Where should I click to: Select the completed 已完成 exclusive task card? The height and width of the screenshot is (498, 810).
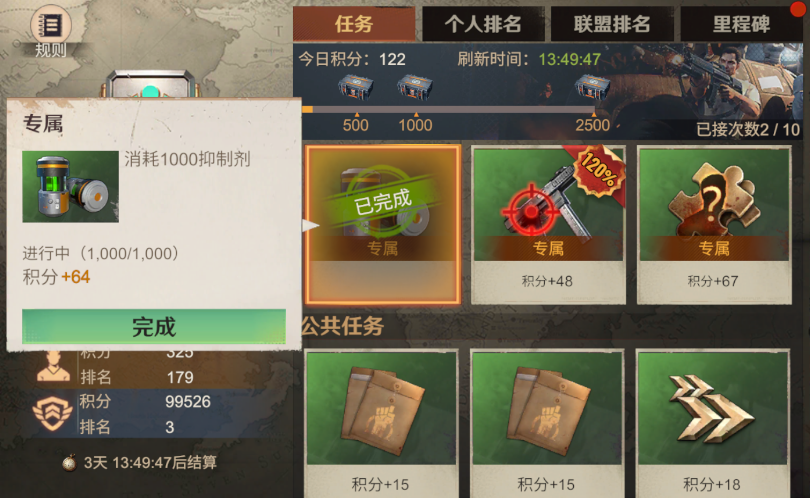point(382,224)
